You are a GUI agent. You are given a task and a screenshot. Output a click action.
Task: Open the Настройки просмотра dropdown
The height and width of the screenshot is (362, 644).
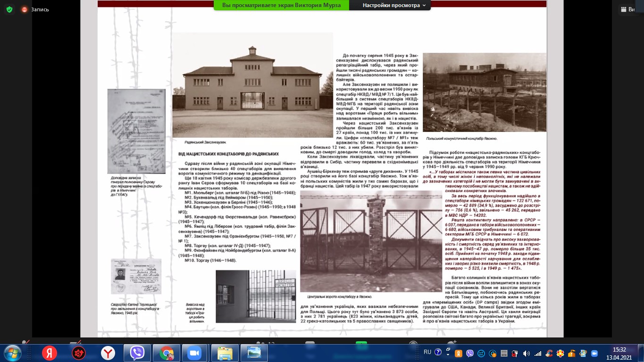[x=393, y=6]
